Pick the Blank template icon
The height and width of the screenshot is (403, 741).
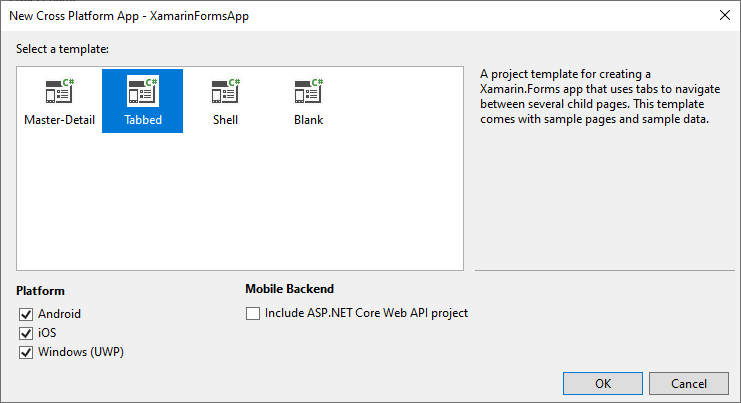pos(308,91)
